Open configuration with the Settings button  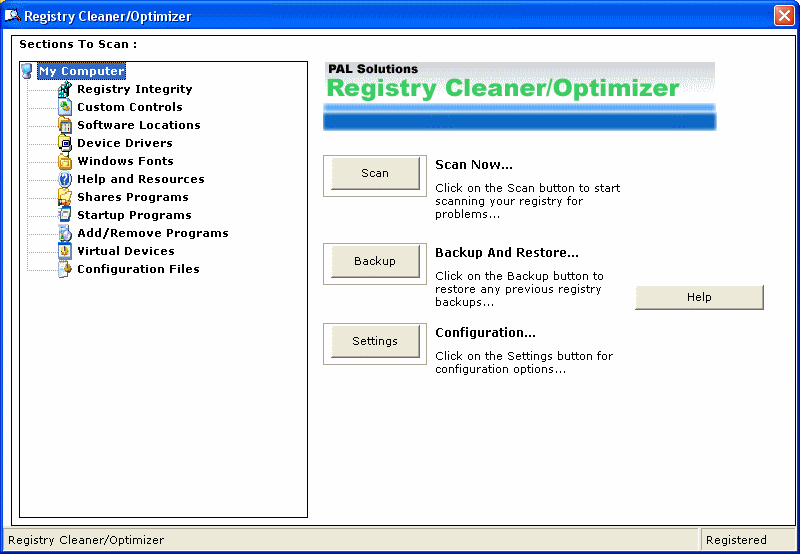click(375, 341)
